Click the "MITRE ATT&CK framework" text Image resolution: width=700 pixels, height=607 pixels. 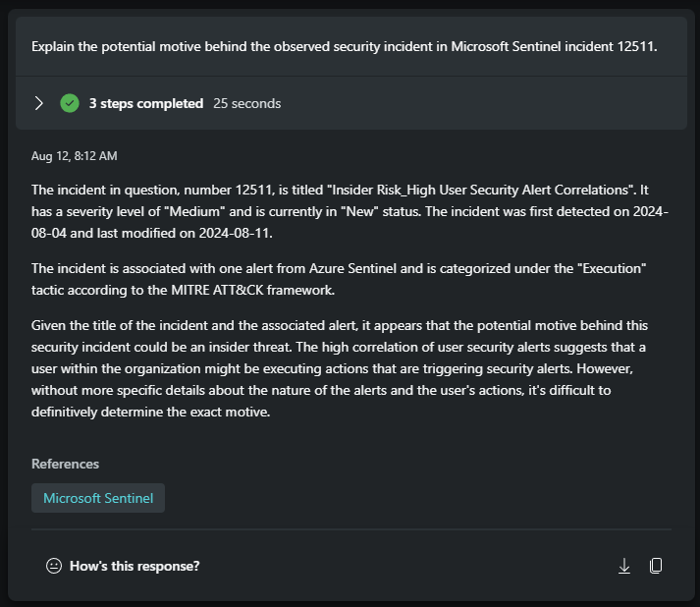[x=252, y=290]
